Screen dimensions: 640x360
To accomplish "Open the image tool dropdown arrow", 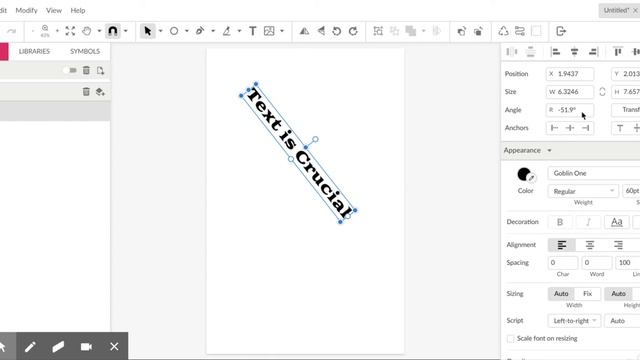I will 282,31.
